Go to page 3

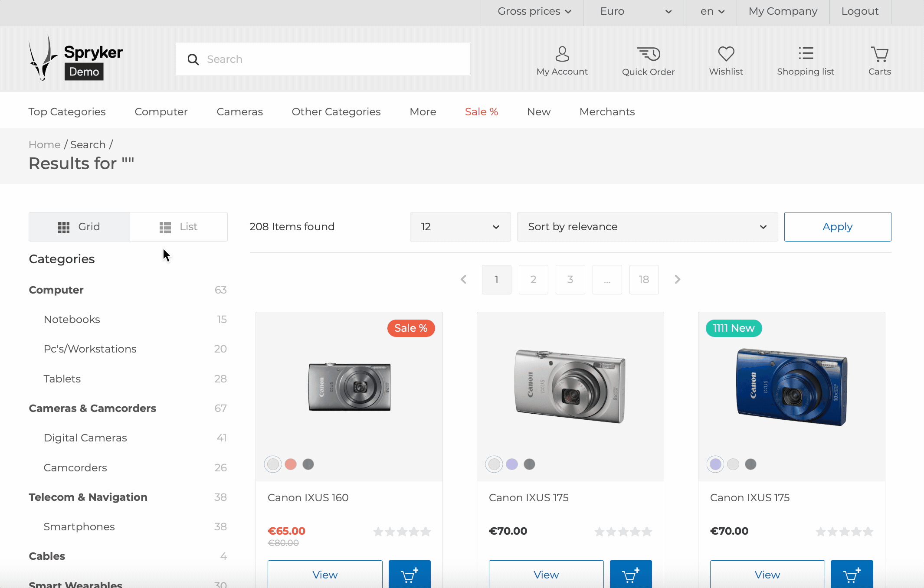pos(570,279)
